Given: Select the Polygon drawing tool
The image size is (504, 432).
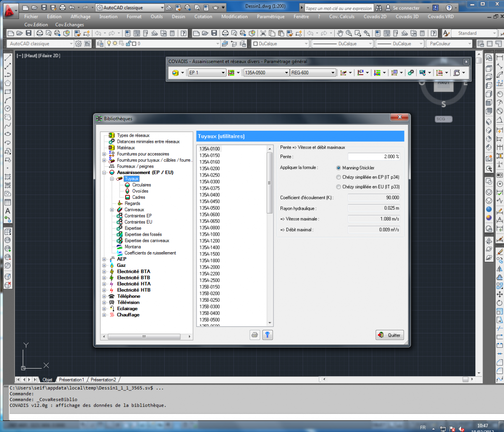Looking at the screenshot, I should (x=8, y=83).
